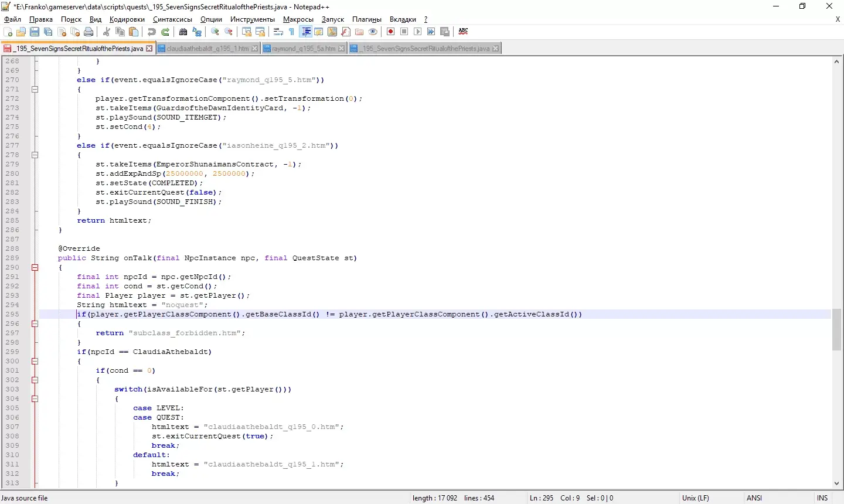Viewport: 844px width, 504px height.
Task: Close the active _195_SevenSigns java tab
Action: [x=149, y=49]
